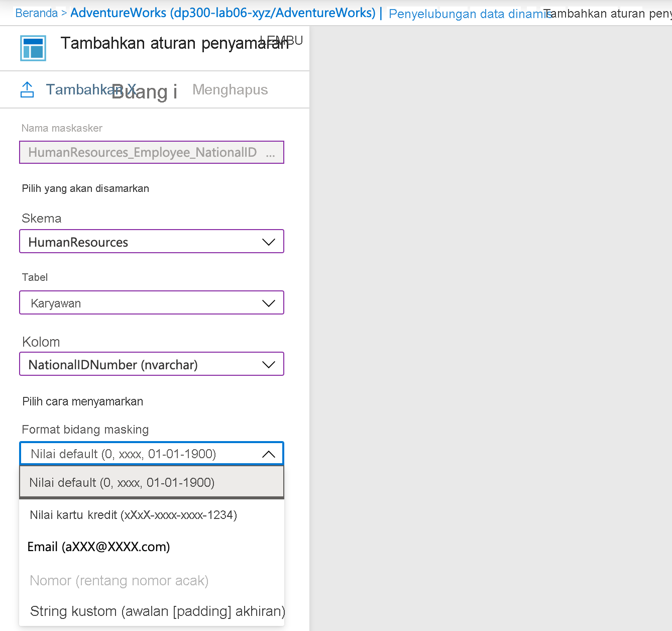This screenshot has height=631, width=672.
Task: Click the Pilih yang akan disamarkan label
Action: [x=85, y=188]
